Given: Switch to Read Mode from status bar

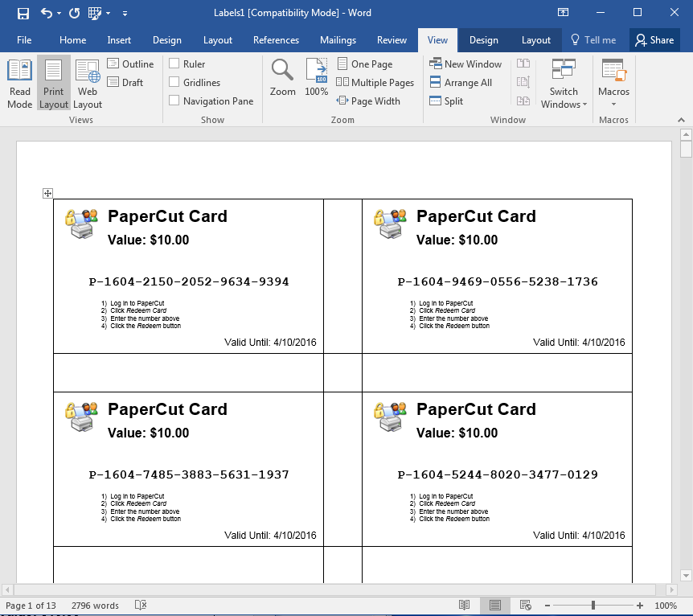Looking at the screenshot, I should pos(464,605).
